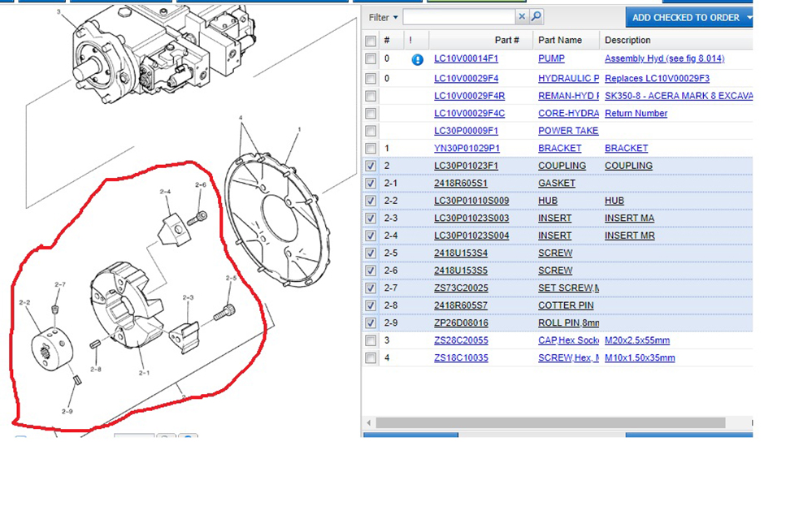Toggle the select-all checkbox in table header

pyautogui.click(x=371, y=41)
